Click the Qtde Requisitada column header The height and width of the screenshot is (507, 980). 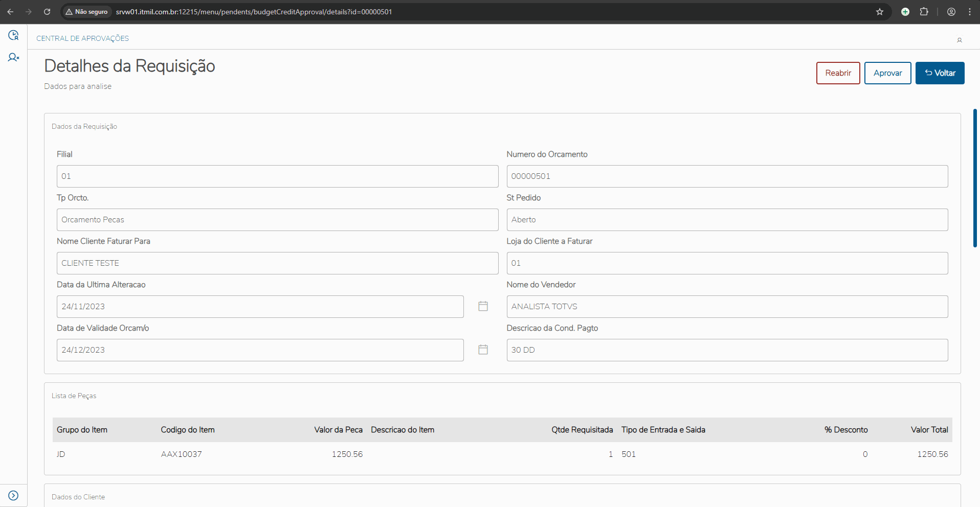coord(582,430)
